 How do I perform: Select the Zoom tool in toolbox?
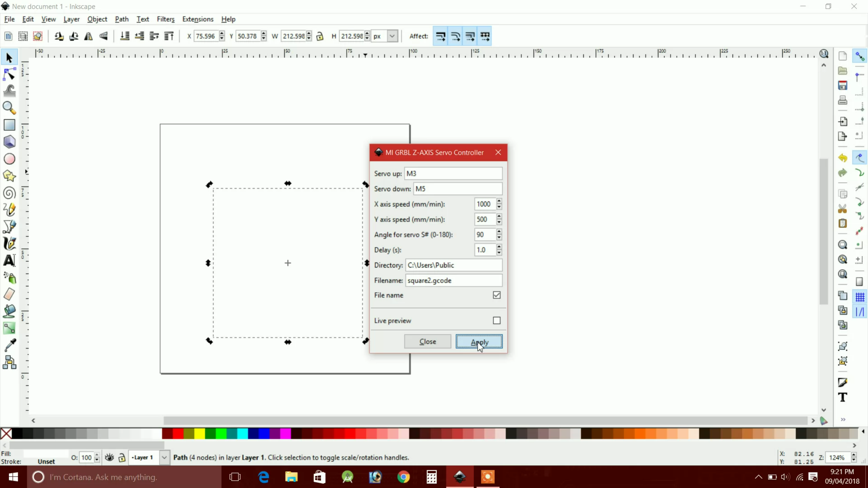pyautogui.click(x=9, y=108)
